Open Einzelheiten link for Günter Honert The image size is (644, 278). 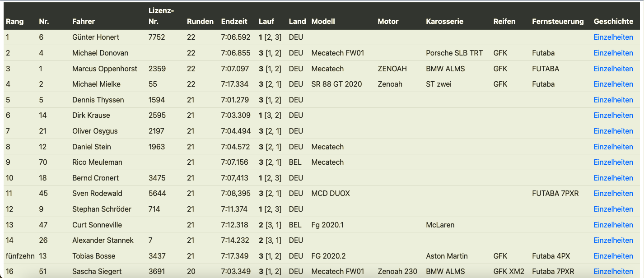pyautogui.click(x=613, y=37)
